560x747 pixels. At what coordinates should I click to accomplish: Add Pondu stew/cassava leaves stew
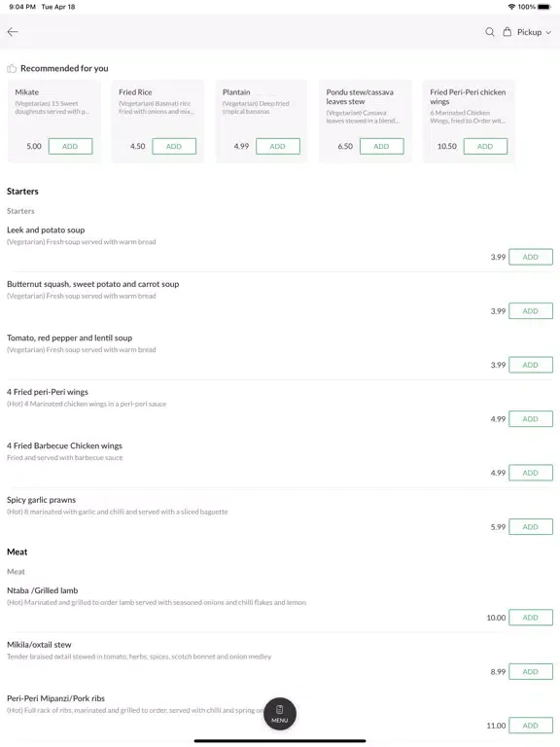[381, 146]
